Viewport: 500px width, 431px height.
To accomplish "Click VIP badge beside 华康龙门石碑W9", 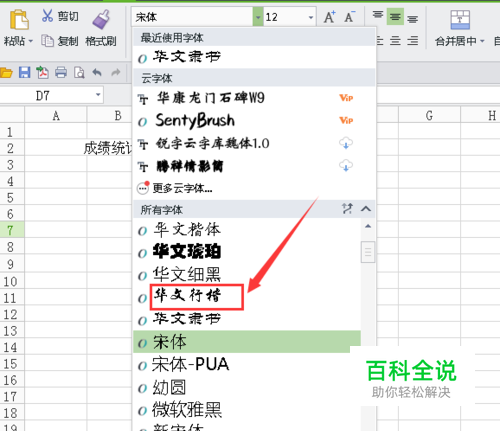I will pyautogui.click(x=346, y=98).
